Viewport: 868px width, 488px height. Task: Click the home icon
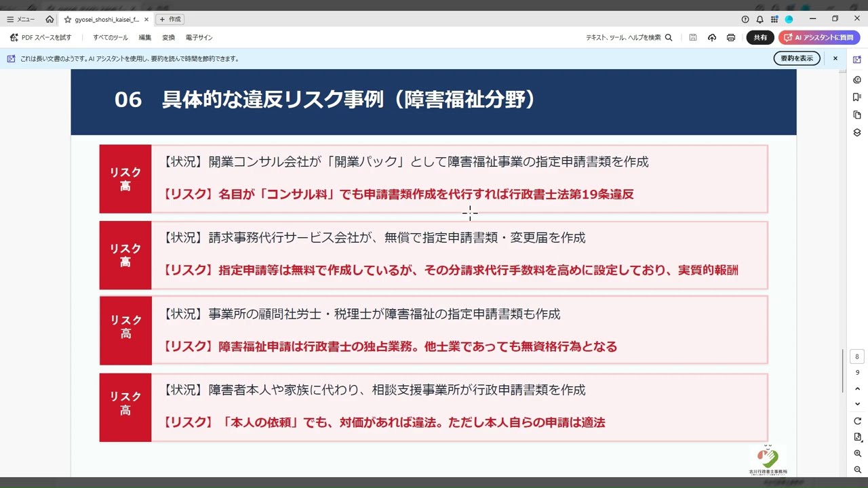[x=50, y=20]
